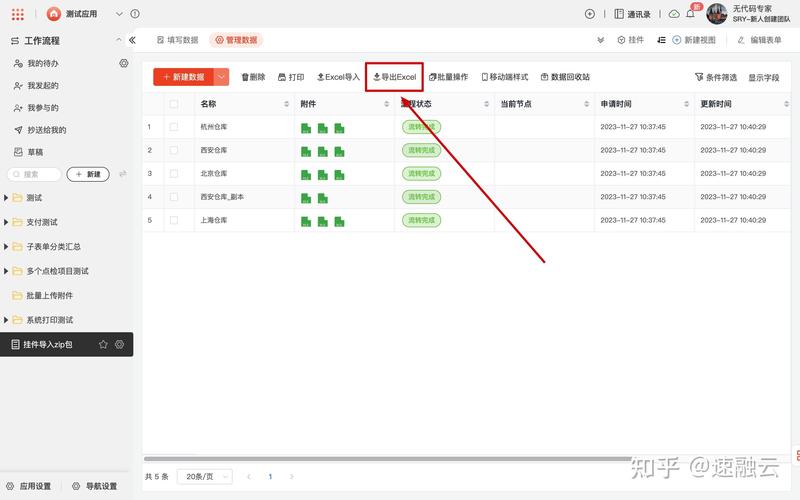Click 编辑表单 edit form
The height and width of the screenshot is (500, 800).
pos(759,40)
